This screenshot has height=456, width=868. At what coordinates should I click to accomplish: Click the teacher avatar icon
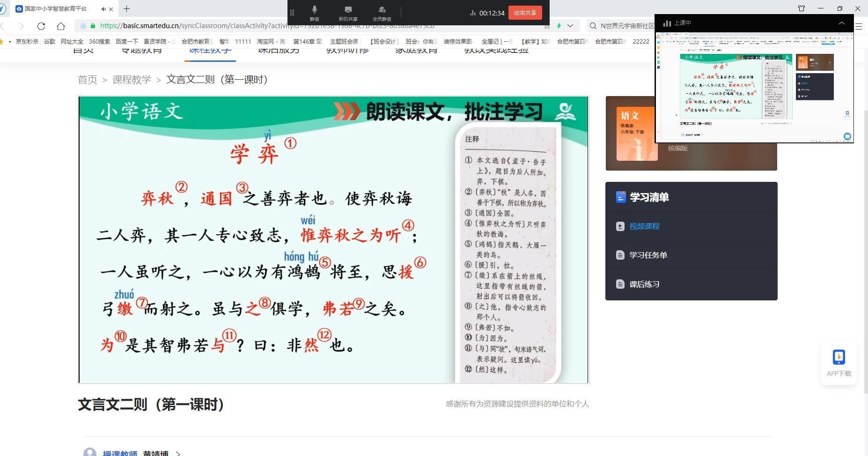[x=90, y=453]
